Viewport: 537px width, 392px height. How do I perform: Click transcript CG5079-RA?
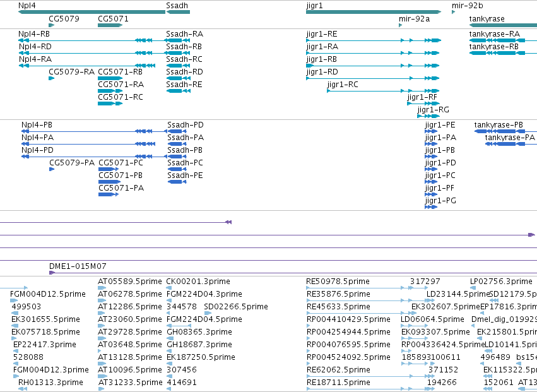(51, 78)
